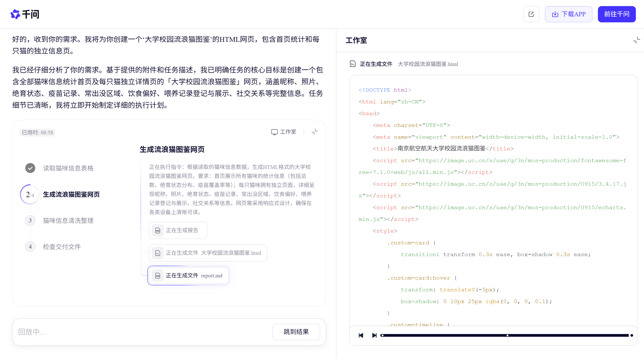
Task: Go to 前往千问 button
Action: point(616,14)
